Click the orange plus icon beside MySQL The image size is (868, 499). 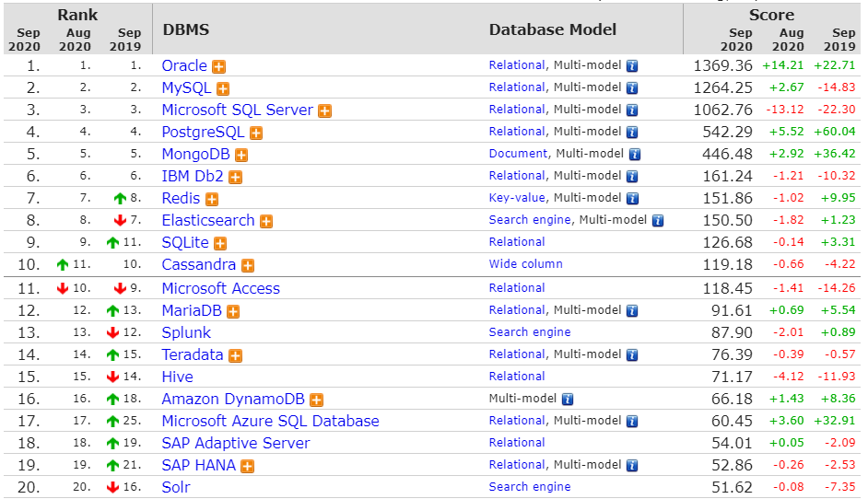[223, 89]
